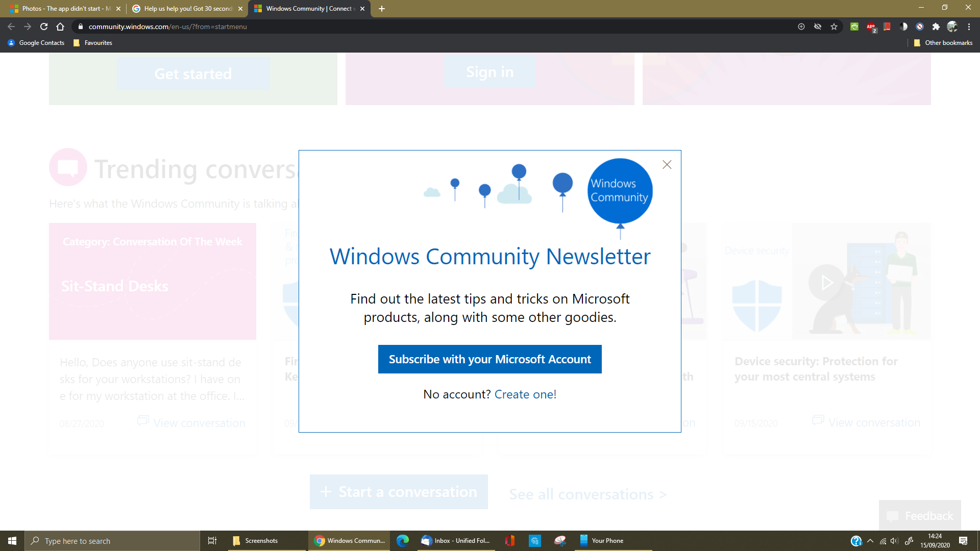This screenshot has height=551, width=980.
Task: Open Task View on taskbar
Action: click(212, 541)
